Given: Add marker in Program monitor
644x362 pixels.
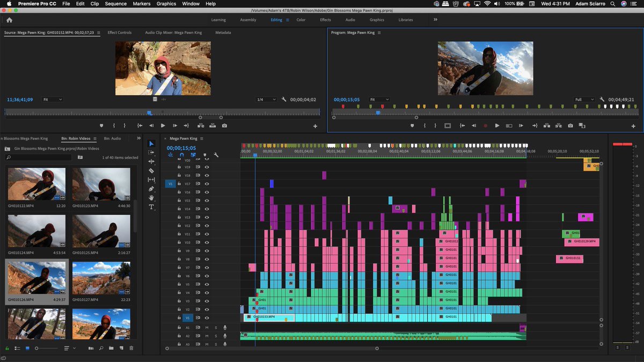Looking at the screenshot, I should coord(412,125).
